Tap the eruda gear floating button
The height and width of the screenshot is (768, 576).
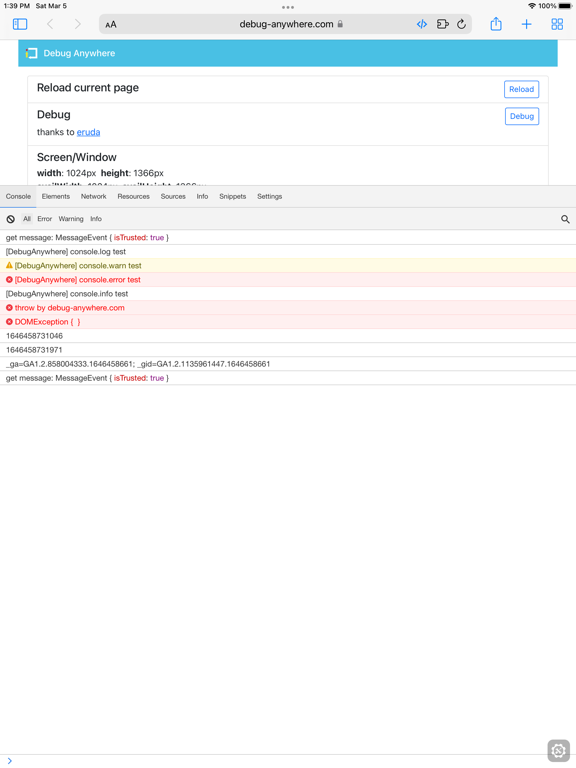pos(558,750)
